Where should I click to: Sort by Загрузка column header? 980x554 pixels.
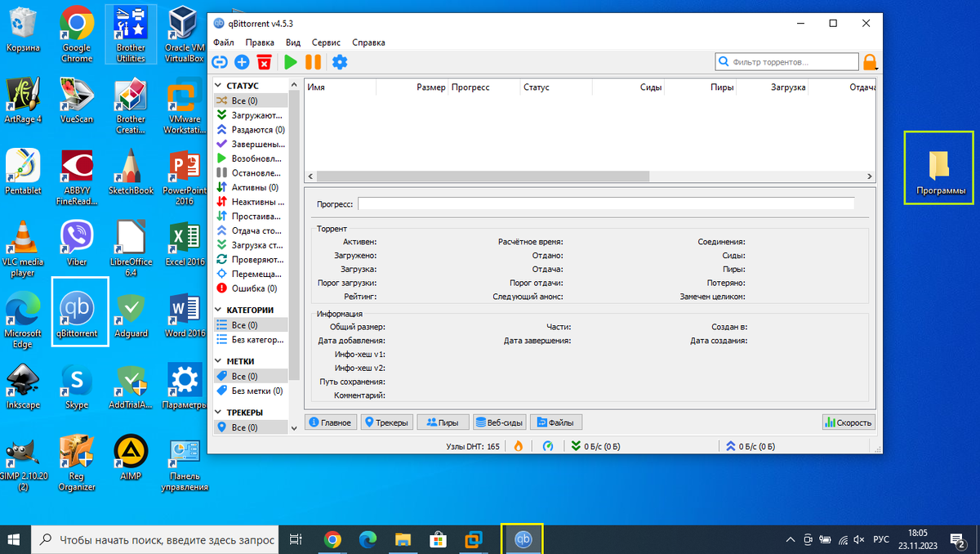[772, 87]
